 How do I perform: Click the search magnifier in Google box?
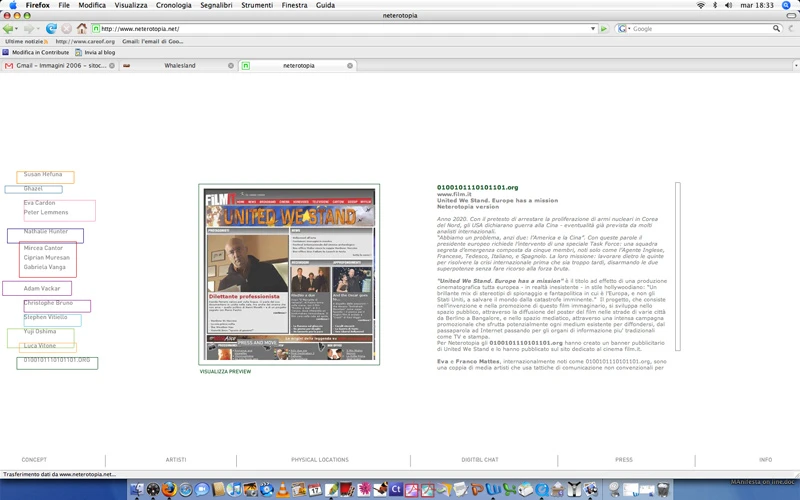point(776,29)
